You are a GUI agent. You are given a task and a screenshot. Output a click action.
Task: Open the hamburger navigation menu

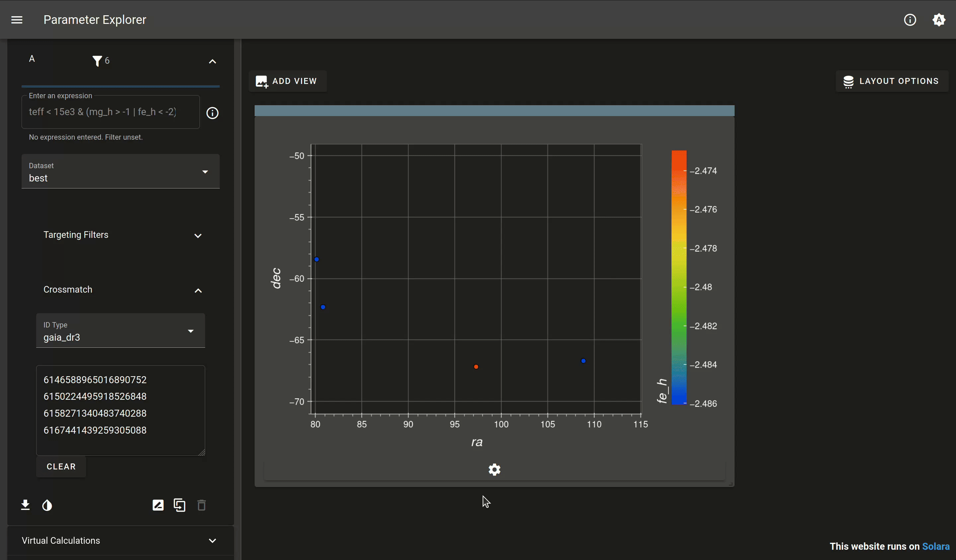click(17, 20)
